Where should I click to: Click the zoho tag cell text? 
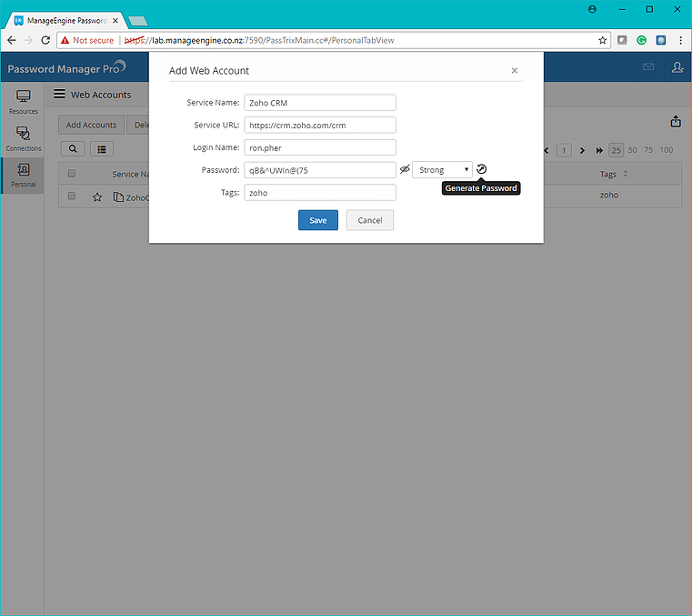[x=609, y=195]
